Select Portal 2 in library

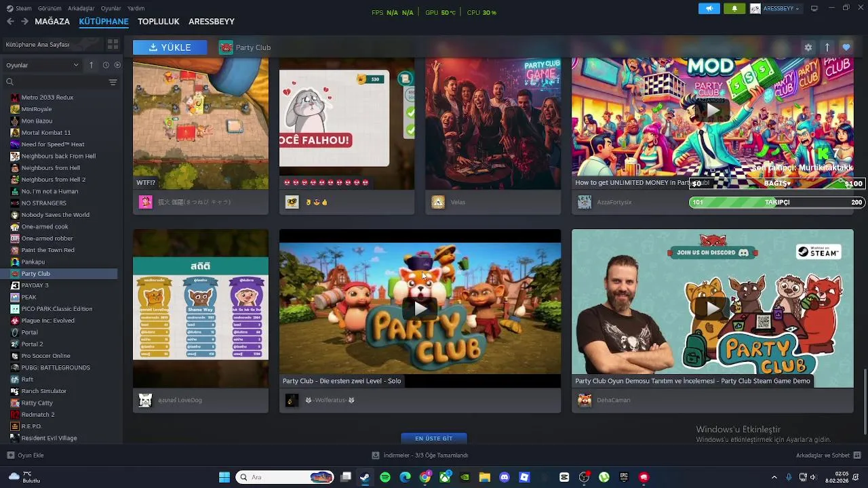click(x=32, y=344)
